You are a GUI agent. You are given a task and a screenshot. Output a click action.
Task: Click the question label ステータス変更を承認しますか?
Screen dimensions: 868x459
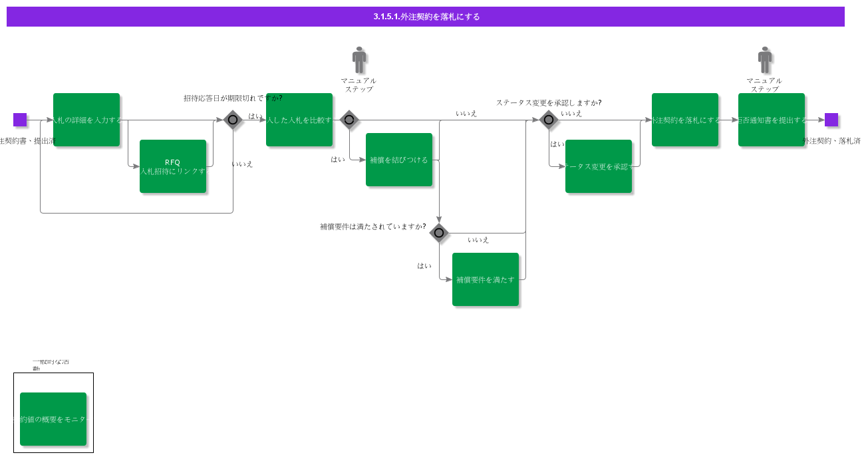[549, 102]
